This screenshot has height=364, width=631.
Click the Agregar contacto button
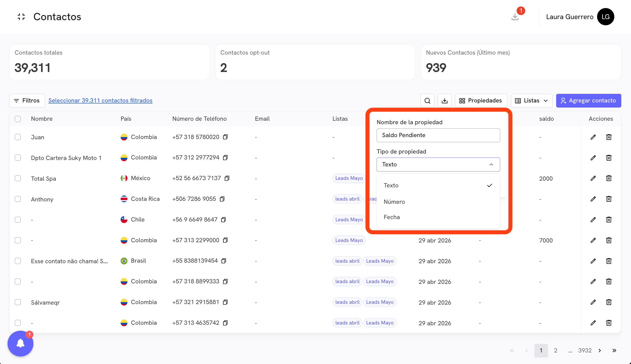coord(588,101)
